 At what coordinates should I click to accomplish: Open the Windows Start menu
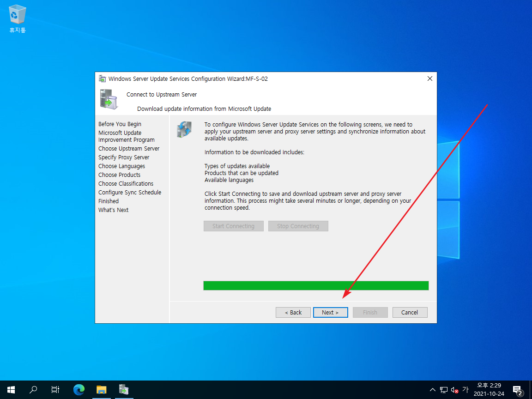[x=11, y=389]
